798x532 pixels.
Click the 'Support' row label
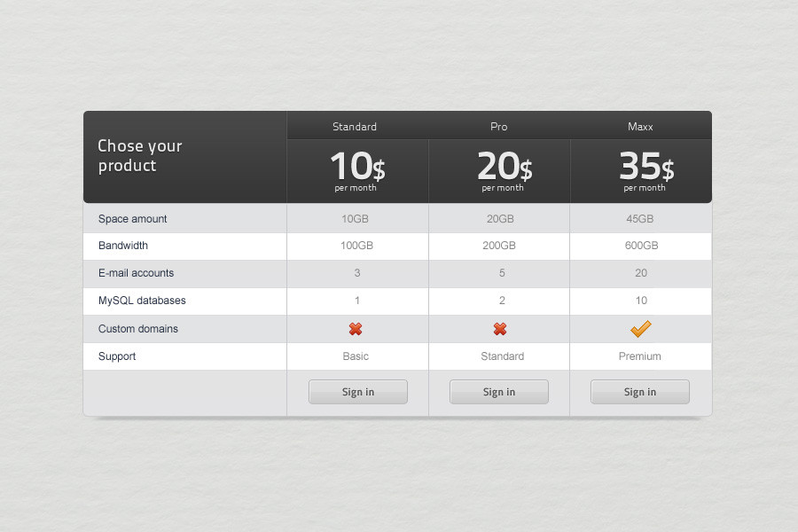click(x=117, y=356)
